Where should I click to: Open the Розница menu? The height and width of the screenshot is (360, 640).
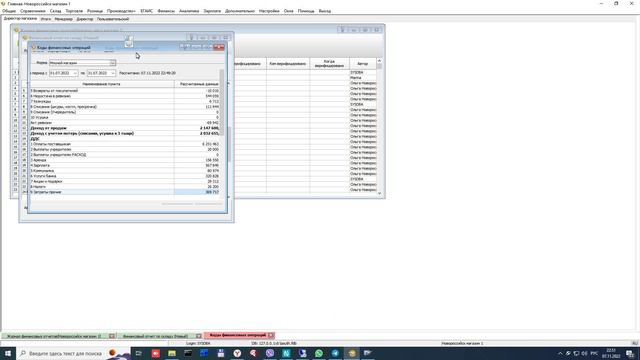click(95, 11)
